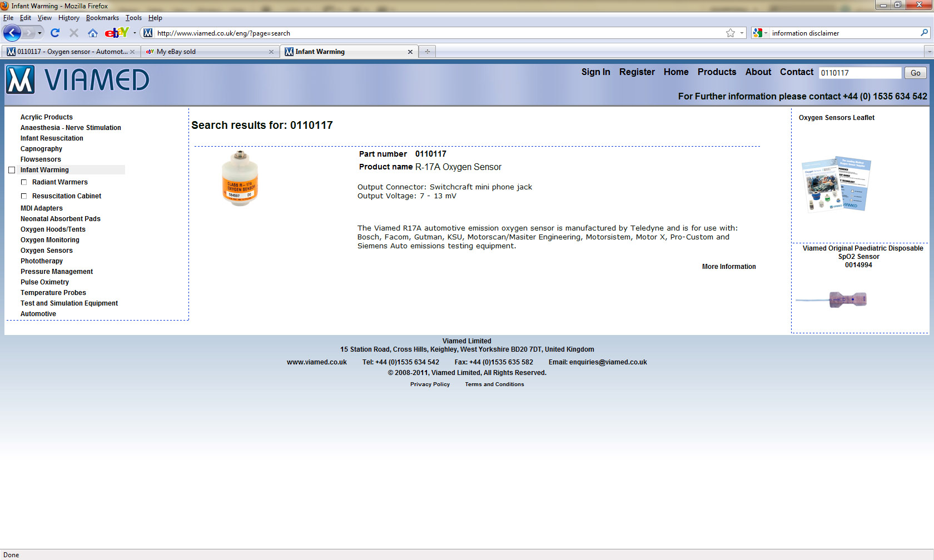Open the back/forward history dropdown arrow
934x560 pixels.
tap(39, 33)
